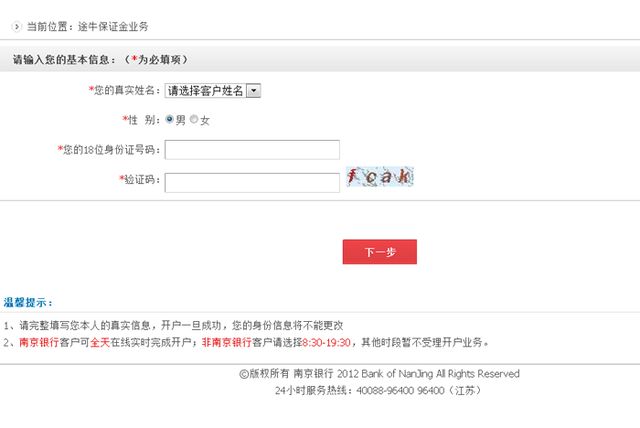Select the 男 radio button
The height and width of the screenshot is (428, 640).
[169, 119]
